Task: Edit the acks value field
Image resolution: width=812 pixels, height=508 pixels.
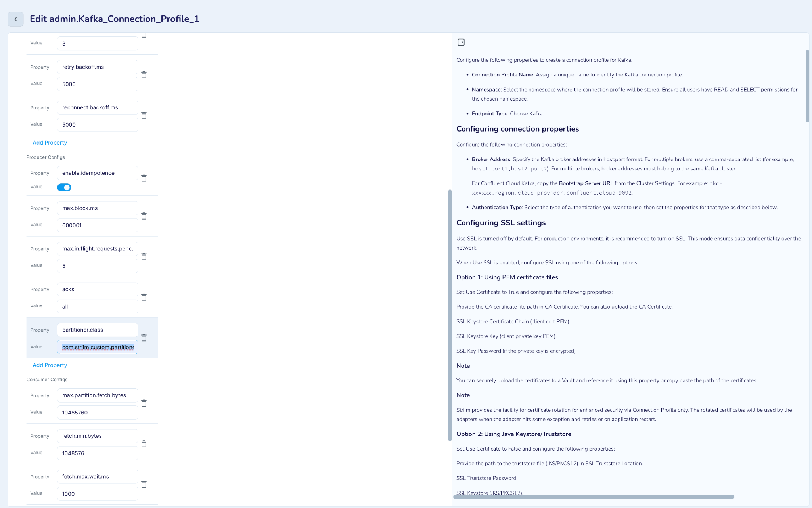Action: [x=98, y=307]
